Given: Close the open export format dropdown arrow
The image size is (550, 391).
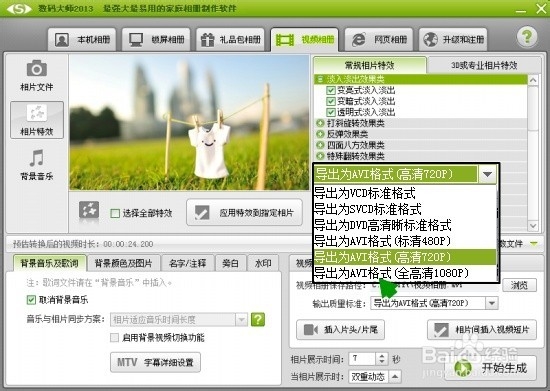Looking at the screenshot, I should point(488,174).
